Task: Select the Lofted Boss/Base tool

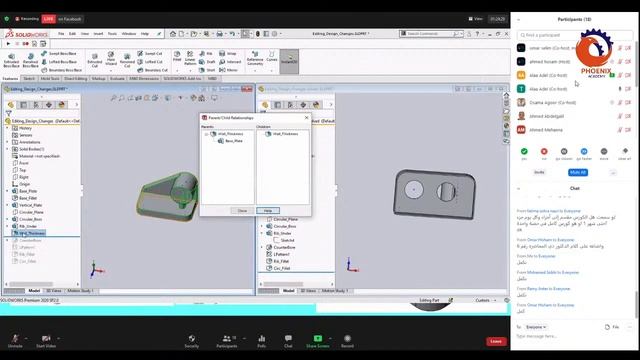Action: (x=59, y=62)
